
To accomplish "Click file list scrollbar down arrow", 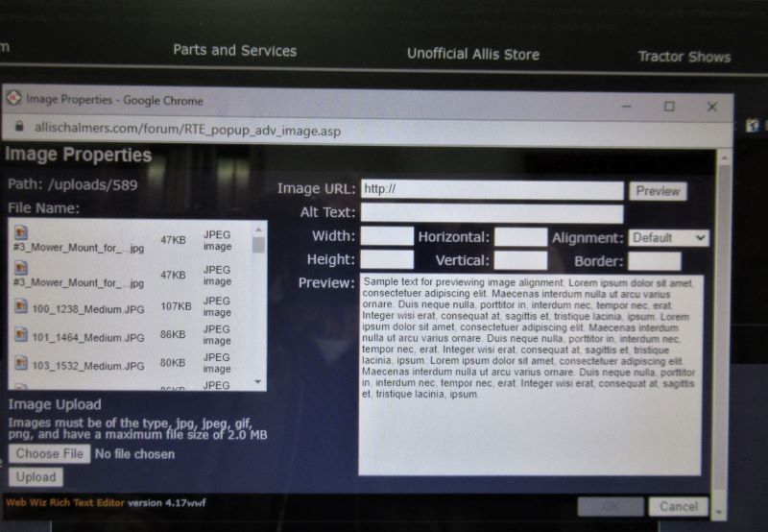I will click(258, 381).
